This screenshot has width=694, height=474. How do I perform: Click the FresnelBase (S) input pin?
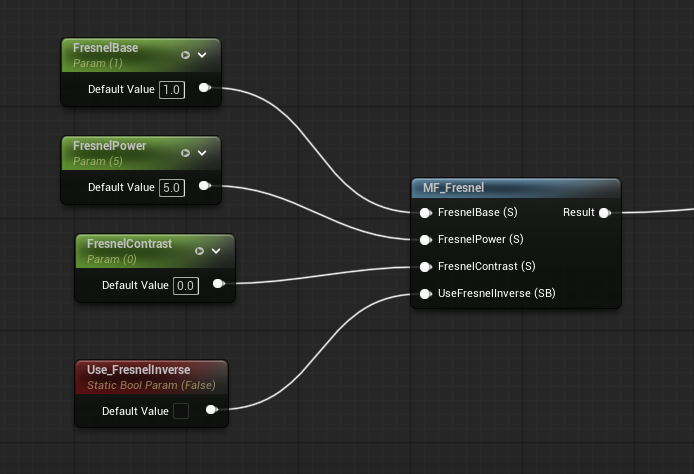pyautogui.click(x=425, y=213)
